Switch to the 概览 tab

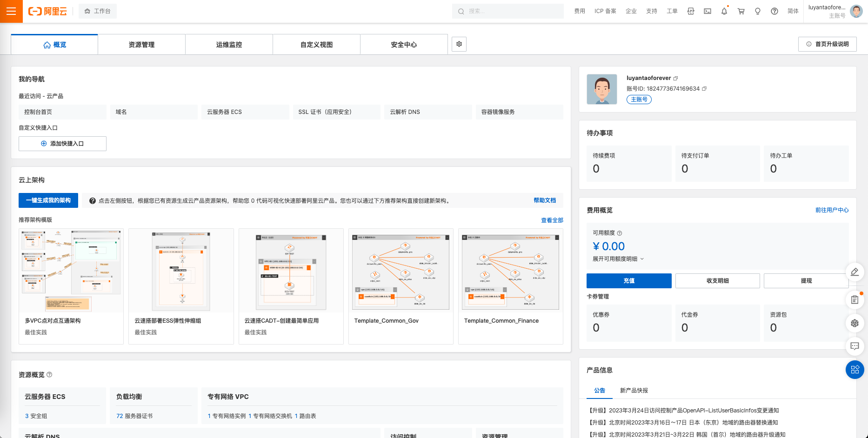click(x=54, y=45)
